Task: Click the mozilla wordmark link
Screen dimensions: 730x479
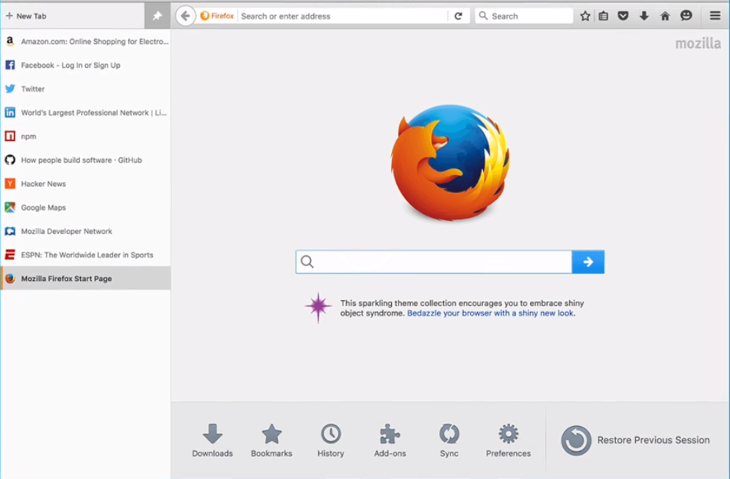Action: coord(698,44)
